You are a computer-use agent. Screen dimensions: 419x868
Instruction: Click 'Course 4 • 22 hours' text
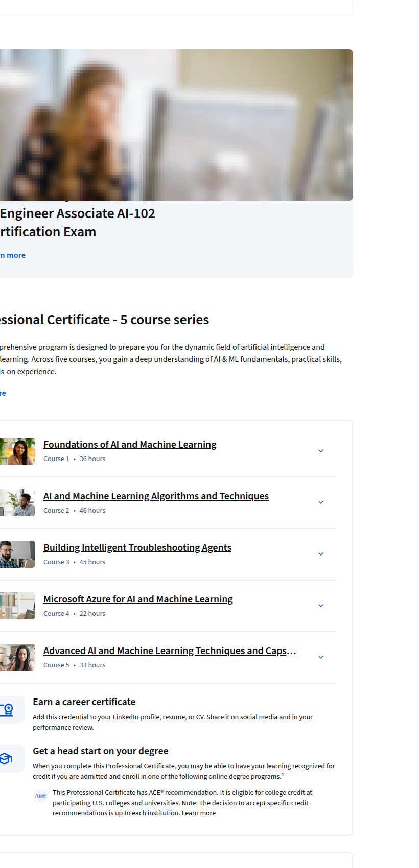[x=75, y=614]
